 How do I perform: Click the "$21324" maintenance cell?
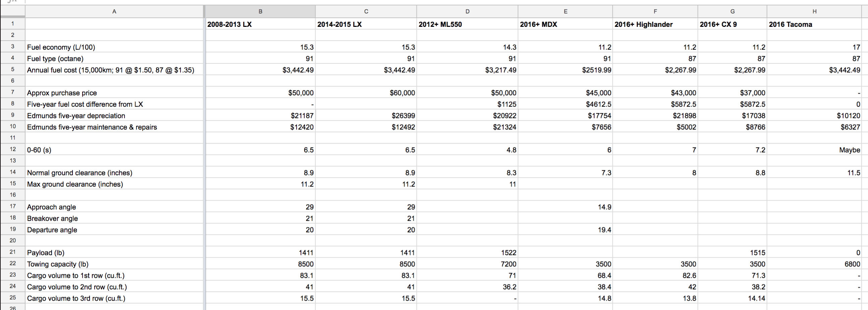pos(467,127)
